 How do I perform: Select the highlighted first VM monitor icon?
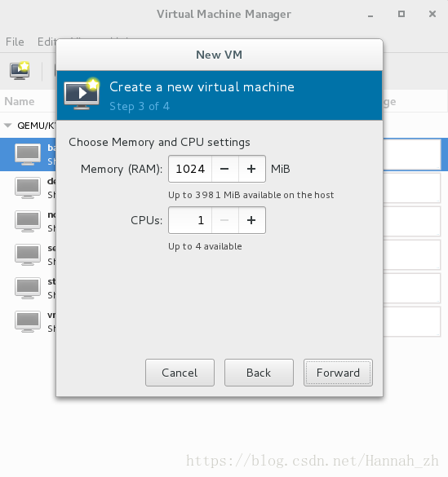[x=28, y=154]
